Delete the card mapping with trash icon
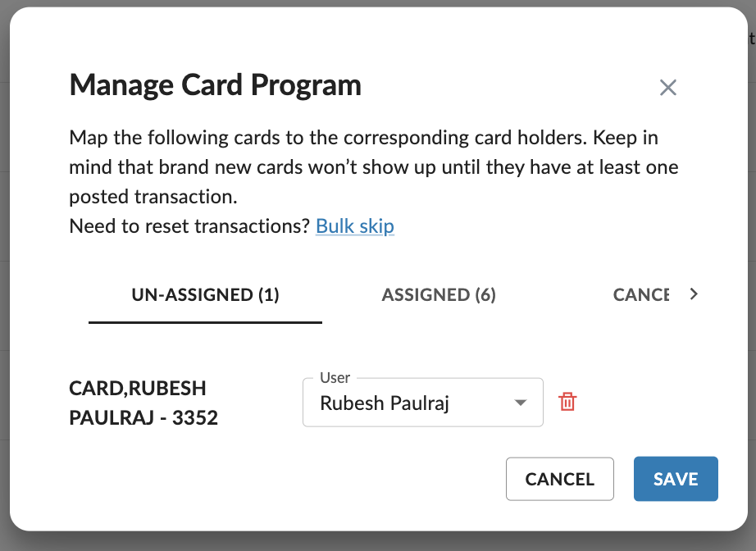The image size is (756, 551). [567, 402]
